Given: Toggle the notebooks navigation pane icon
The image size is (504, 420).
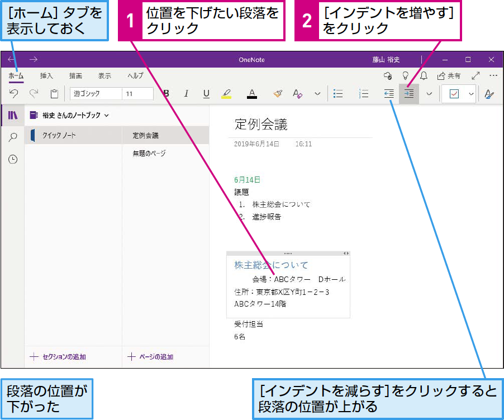Looking at the screenshot, I should click(x=13, y=115).
